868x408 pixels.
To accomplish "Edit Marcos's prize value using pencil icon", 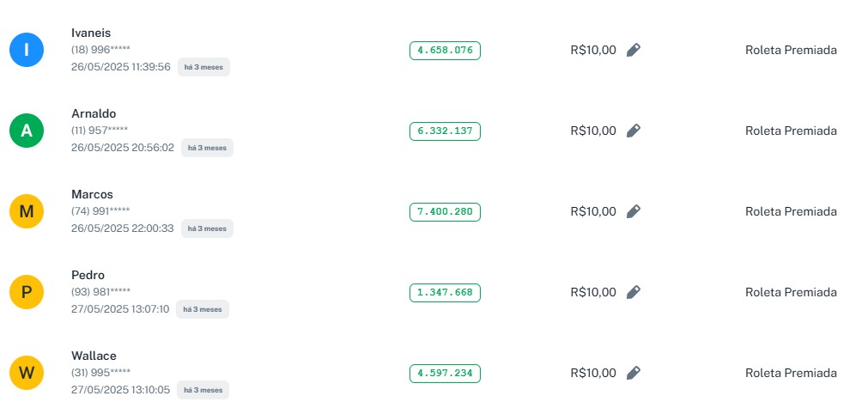I will tap(633, 211).
